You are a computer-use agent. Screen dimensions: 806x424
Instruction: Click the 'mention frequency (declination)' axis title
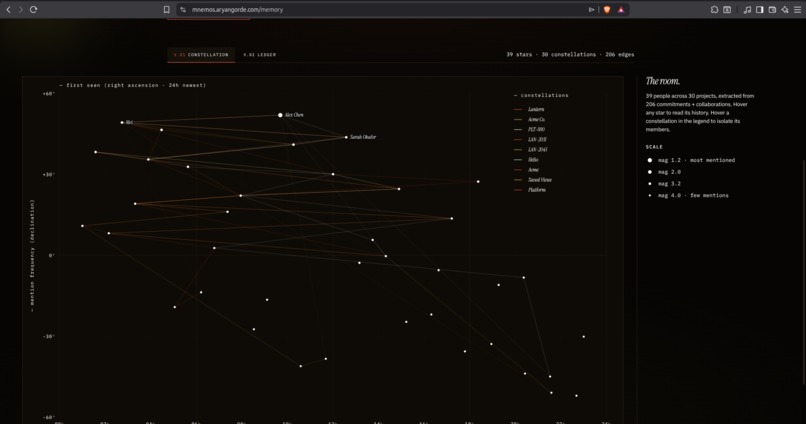(x=32, y=255)
